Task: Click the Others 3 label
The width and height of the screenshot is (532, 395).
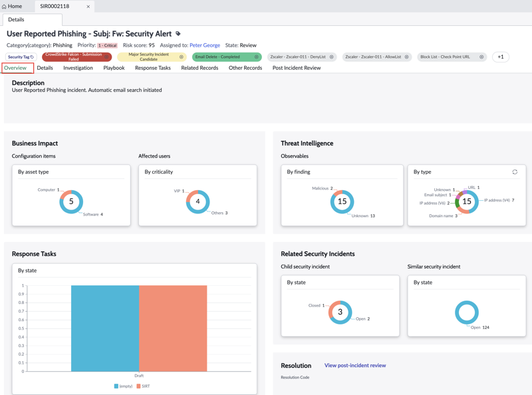Action: point(219,213)
